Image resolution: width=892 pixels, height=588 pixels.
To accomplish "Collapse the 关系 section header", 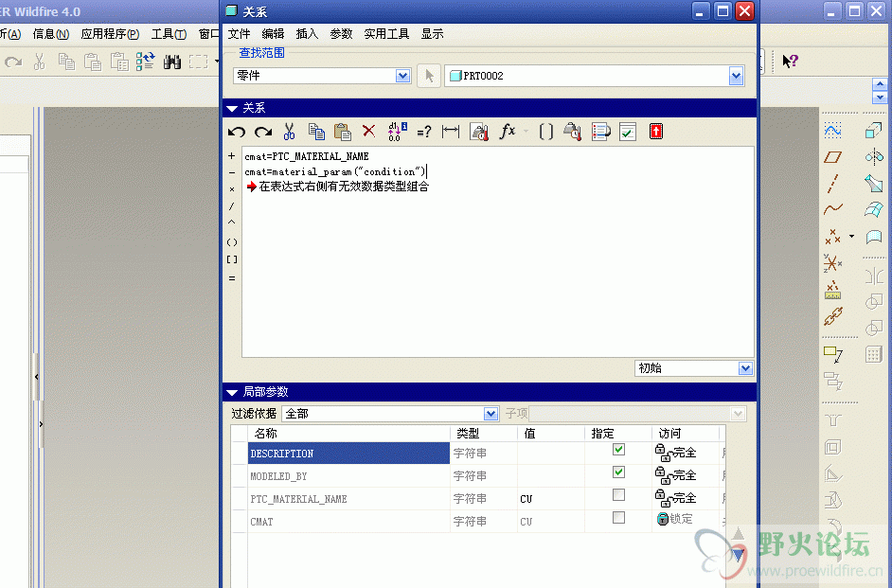I will point(232,108).
